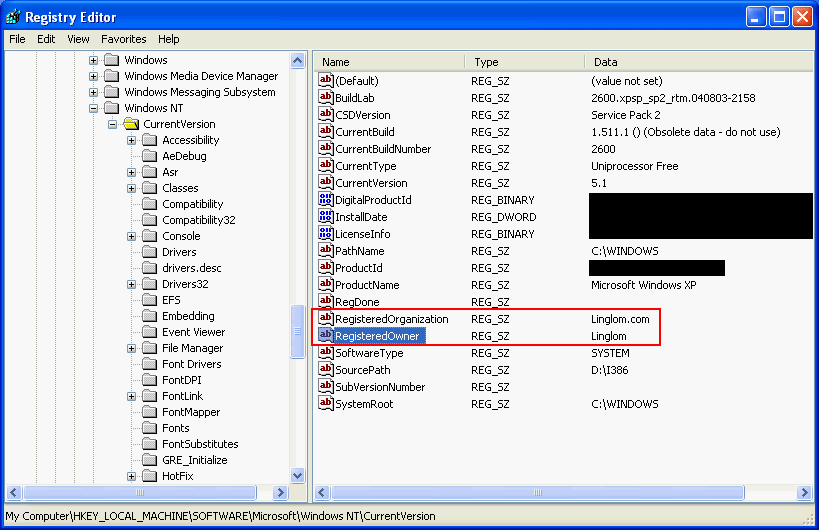Click the AeDebug folder icon

pyautogui.click(x=150, y=156)
